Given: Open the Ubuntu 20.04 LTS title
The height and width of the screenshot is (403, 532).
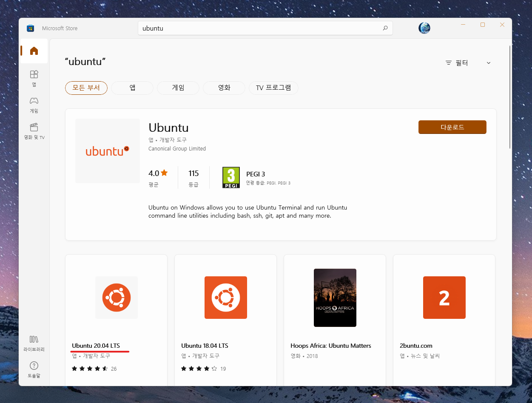Looking at the screenshot, I should pos(96,346).
